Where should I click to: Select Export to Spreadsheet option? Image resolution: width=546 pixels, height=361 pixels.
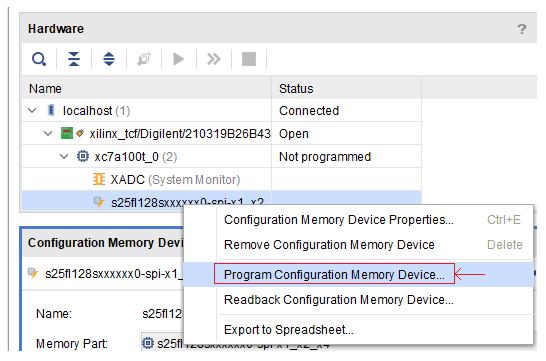pos(289,330)
